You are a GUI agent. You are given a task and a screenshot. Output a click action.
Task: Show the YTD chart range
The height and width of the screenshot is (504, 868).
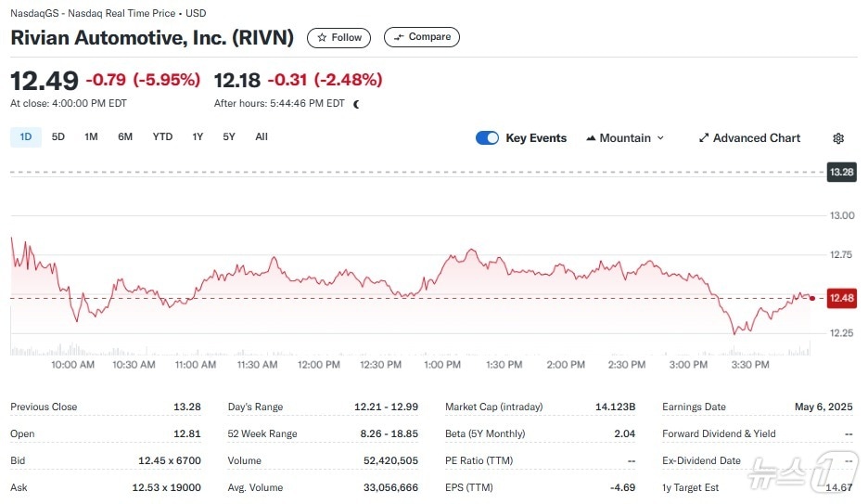(162, 137)
